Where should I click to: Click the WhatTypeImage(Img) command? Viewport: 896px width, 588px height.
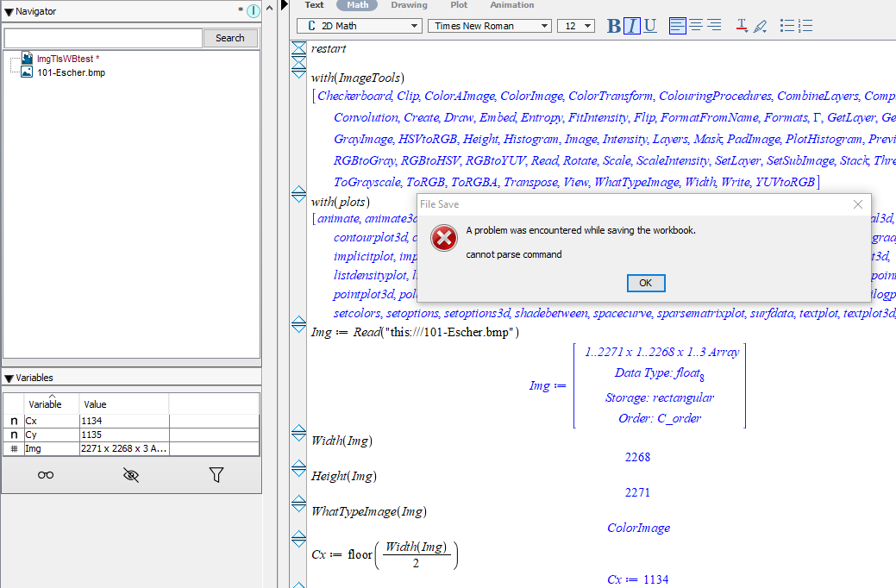tap(369, 511)
